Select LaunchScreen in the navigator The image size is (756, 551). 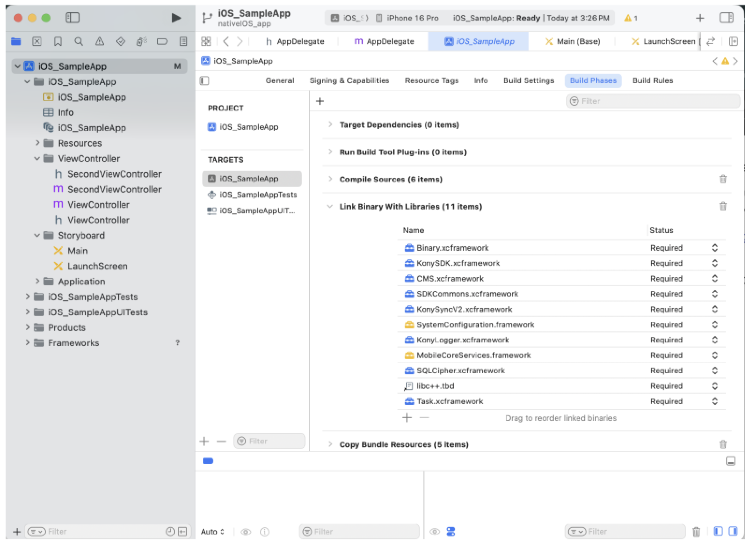coord(90,266)
